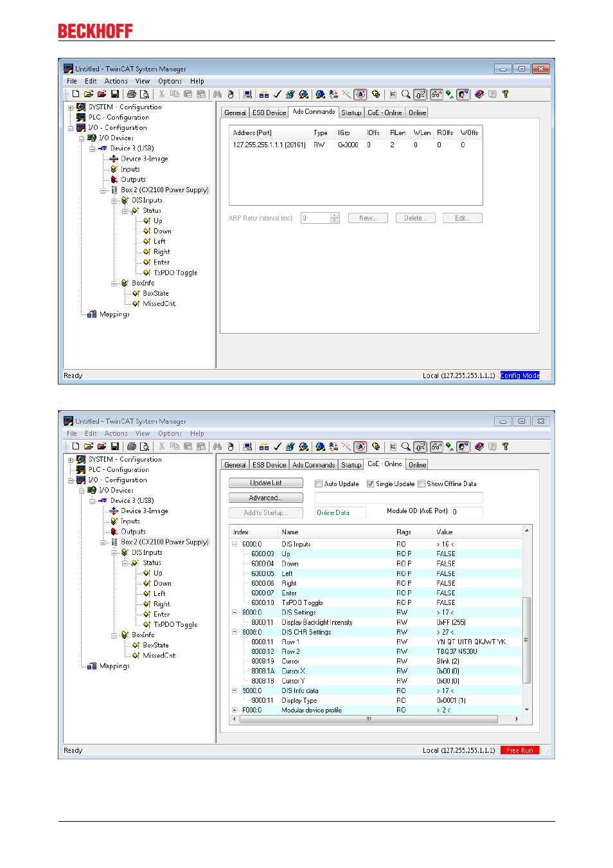Expand the F000:0 Modular device profile entry
This screenshot has height=868, width=613.
235,710
